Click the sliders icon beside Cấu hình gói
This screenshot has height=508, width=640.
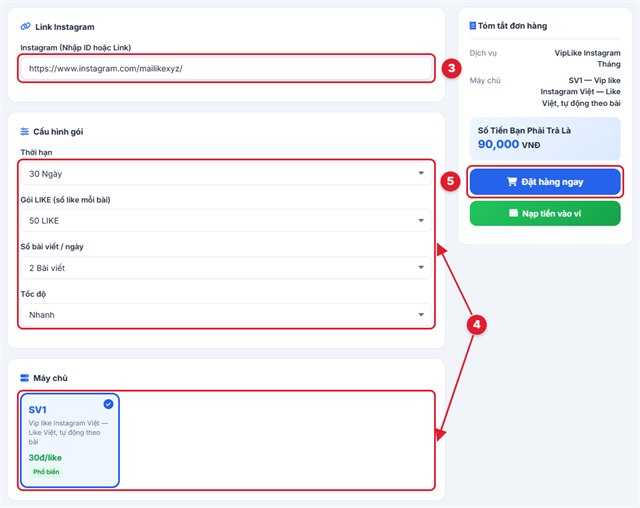pos(24,131)
